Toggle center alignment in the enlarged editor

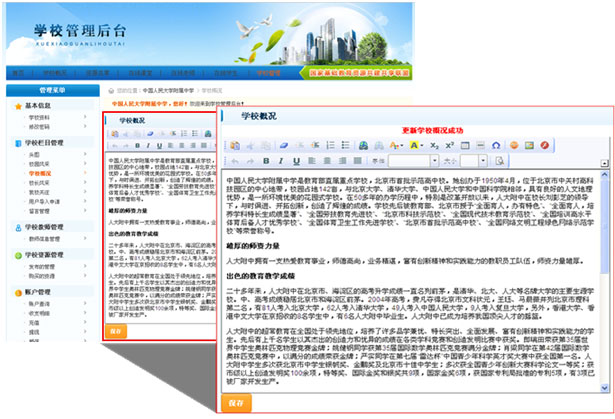point(327,161)
